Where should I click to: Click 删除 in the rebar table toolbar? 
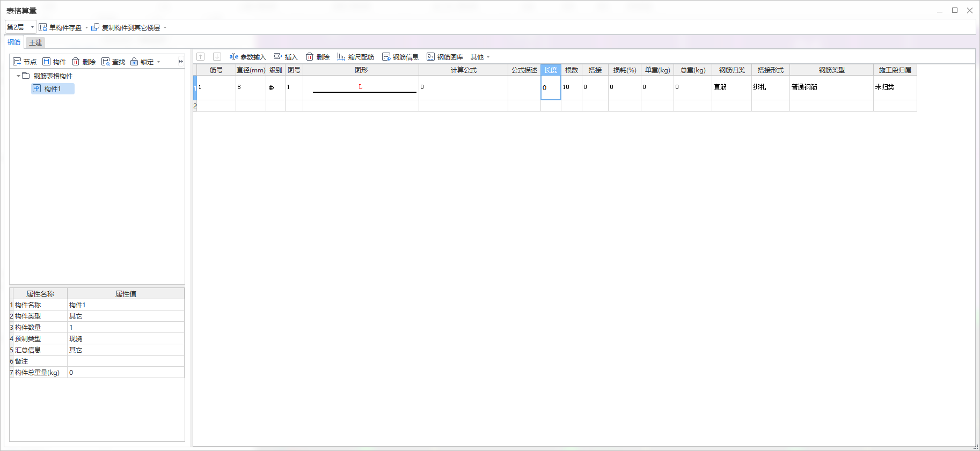(318, 57)
